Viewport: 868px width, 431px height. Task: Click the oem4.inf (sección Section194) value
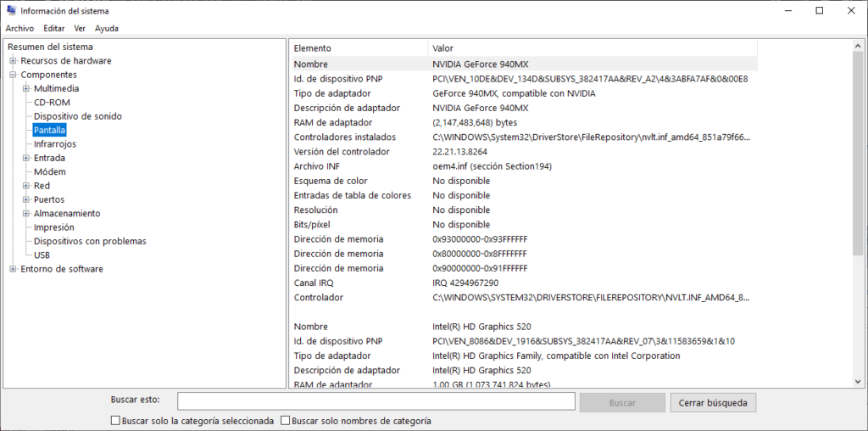tap(492, 166)
